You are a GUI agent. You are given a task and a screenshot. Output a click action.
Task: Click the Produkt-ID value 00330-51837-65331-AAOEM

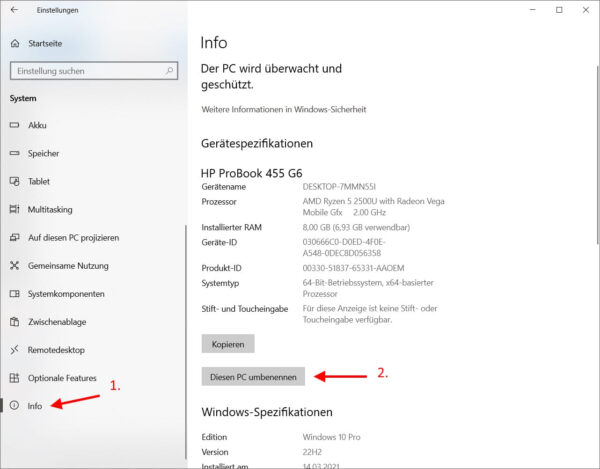click(x=353, y=268)
